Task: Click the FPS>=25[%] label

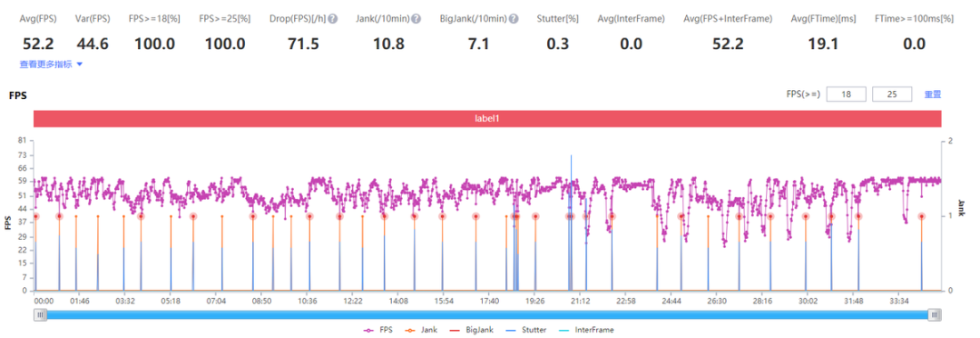Action: [x=224, y=19]
